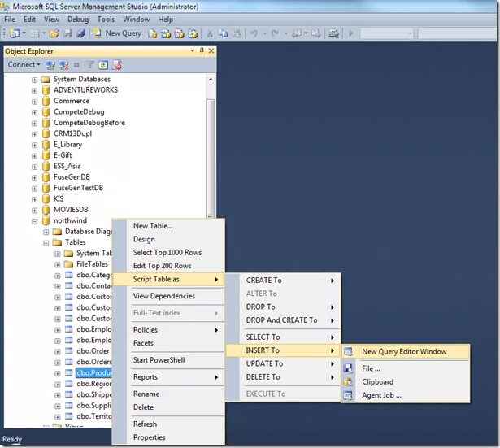Close the Object Explorer panel
The width and height of the screenshot is (500, 448).
(211, 50)
